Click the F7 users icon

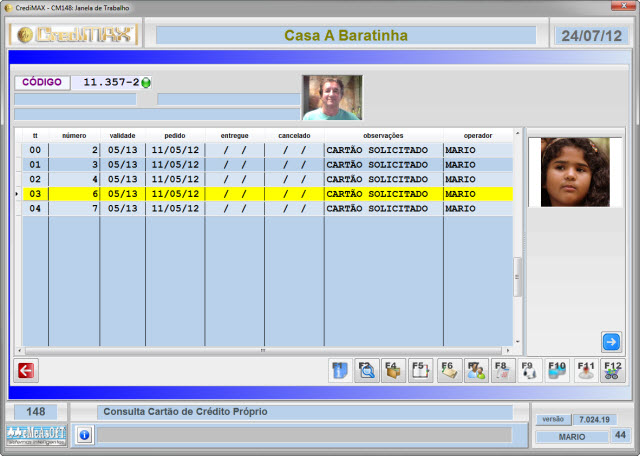click(x=476, y=370)
